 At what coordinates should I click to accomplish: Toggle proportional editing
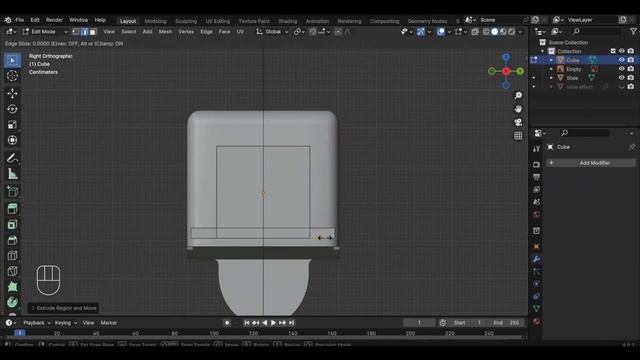pyautogui.click(x=338, y=31)
